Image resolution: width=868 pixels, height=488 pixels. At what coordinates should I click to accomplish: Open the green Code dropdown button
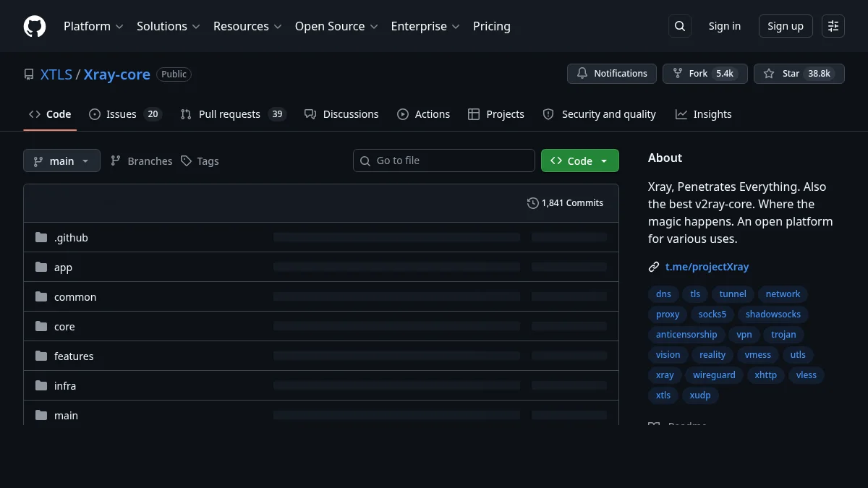point(580,160)
